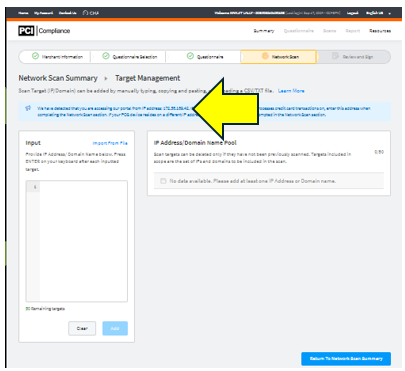The image size is (405, 371).
Task: Click the announcement megaphone icon in the info banner
Action: [28, 108]
